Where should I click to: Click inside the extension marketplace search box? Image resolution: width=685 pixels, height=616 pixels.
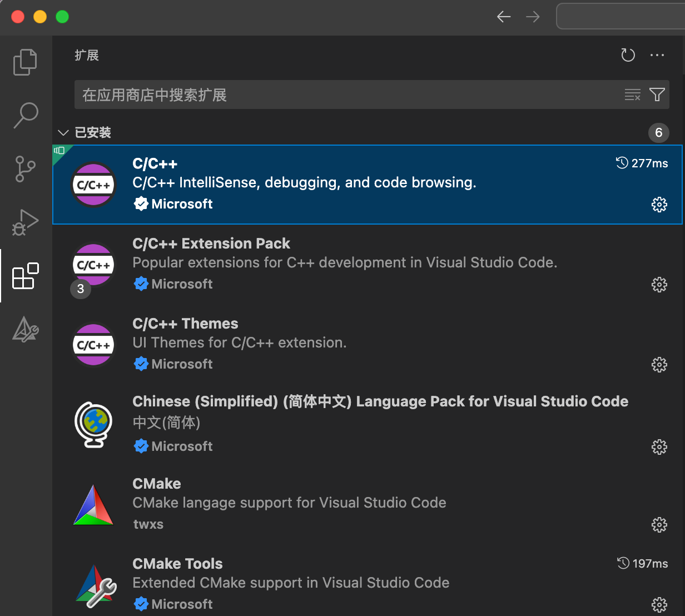(334, 95)
